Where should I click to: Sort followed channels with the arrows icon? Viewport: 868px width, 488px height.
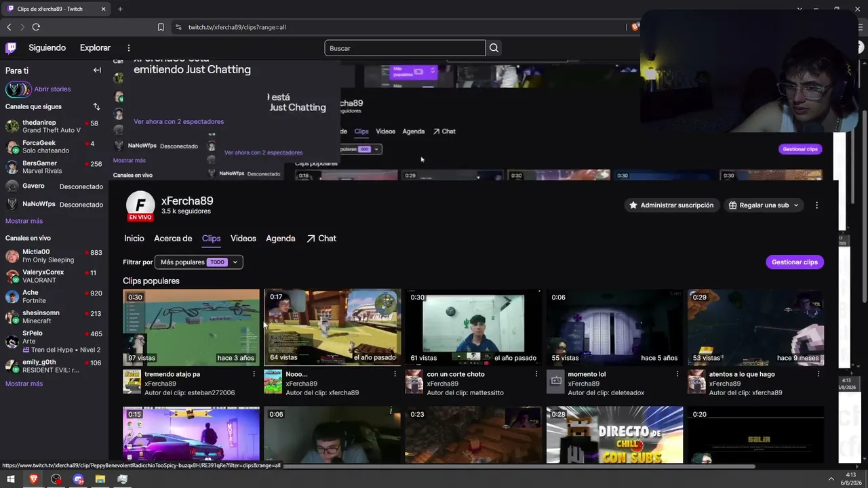(96, 106)
